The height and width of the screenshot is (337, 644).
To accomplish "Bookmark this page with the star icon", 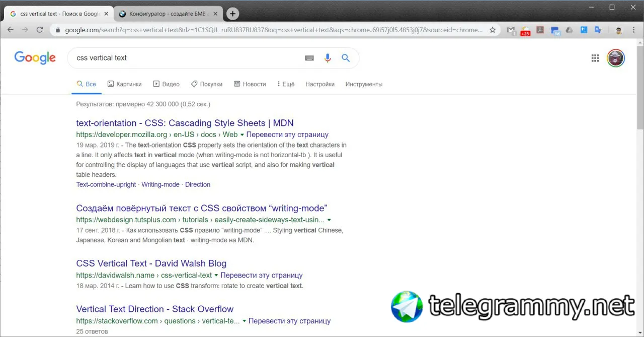I will 493,30.
